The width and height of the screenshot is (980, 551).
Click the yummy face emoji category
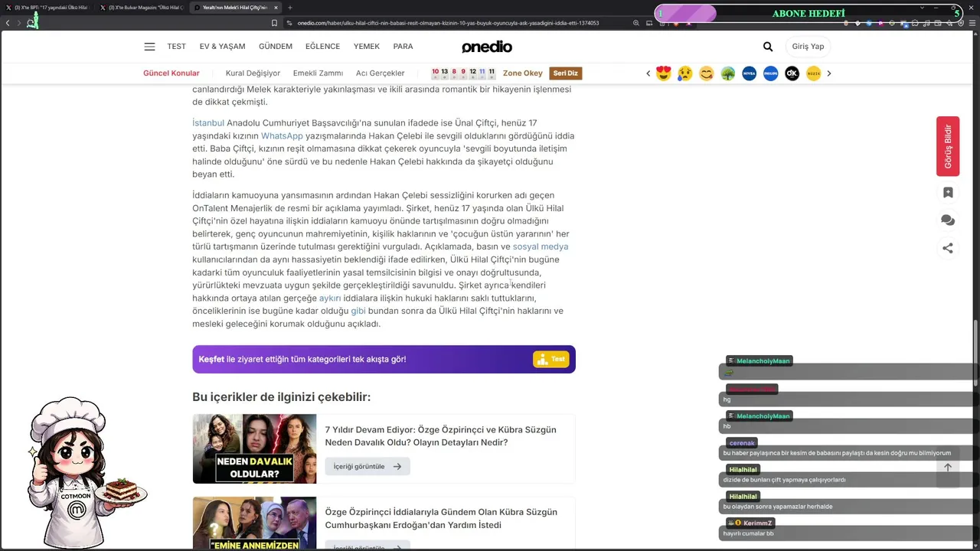coord(707,73)
